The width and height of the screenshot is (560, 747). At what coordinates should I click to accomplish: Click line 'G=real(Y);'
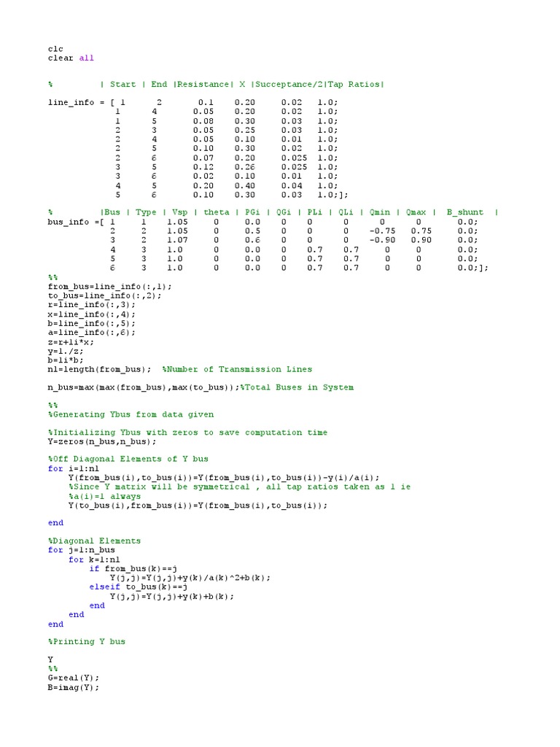pos(74,678)
